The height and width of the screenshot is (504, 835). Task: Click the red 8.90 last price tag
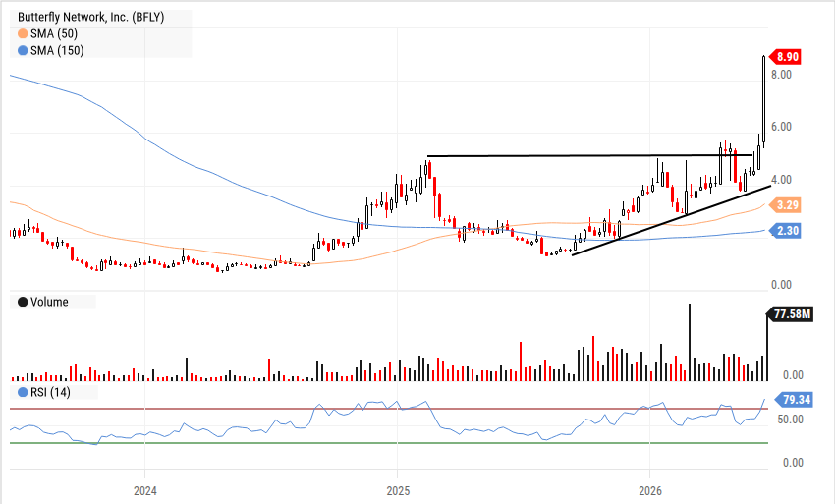click(785, 57)
